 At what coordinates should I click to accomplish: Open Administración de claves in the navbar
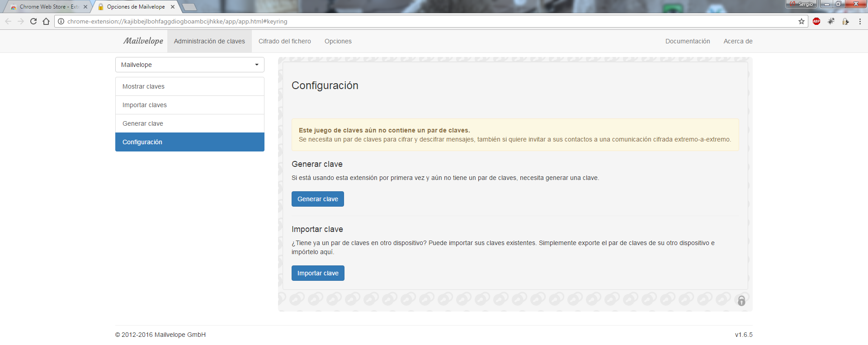click(x=209, y=41)
